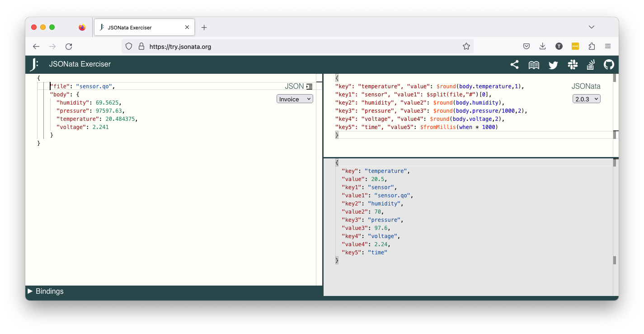Click the "body": { line in the JSON input
Screen dimensions: 644x334
tap(65, 95)
